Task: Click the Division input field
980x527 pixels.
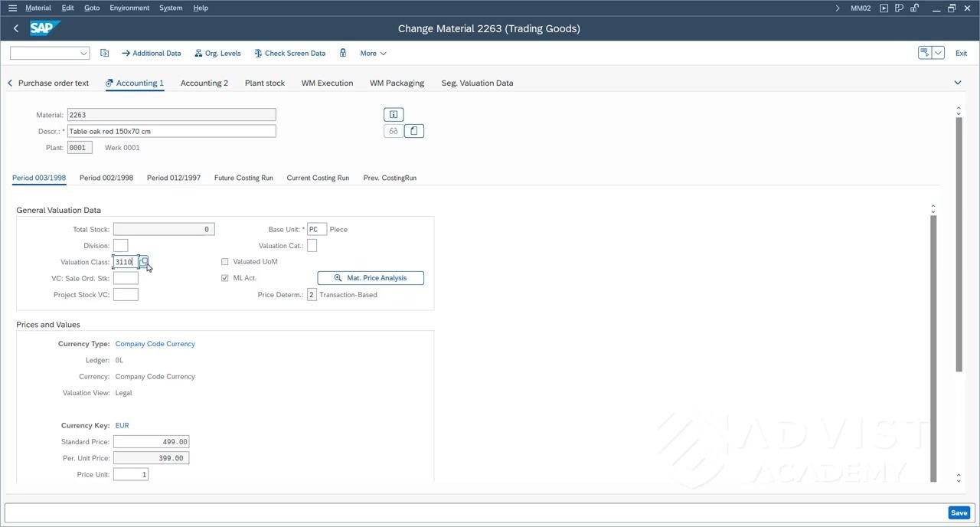Action: coord(120,246)
